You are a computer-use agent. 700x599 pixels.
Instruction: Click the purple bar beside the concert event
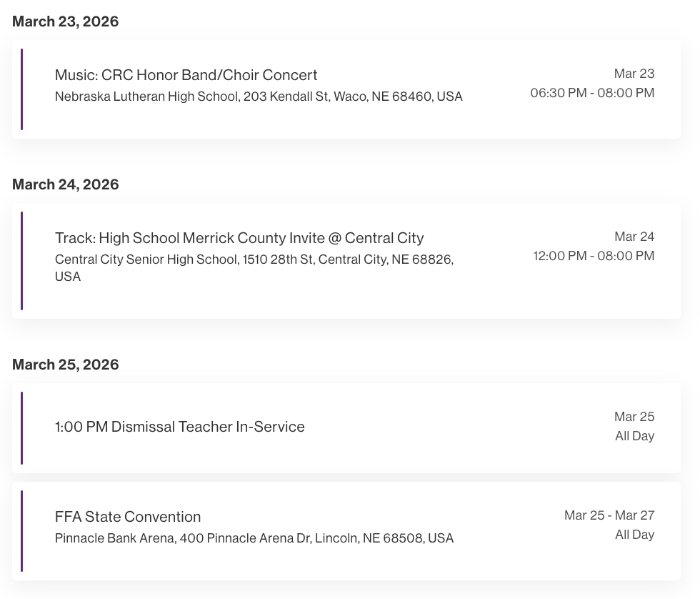(x=22, y=89)
